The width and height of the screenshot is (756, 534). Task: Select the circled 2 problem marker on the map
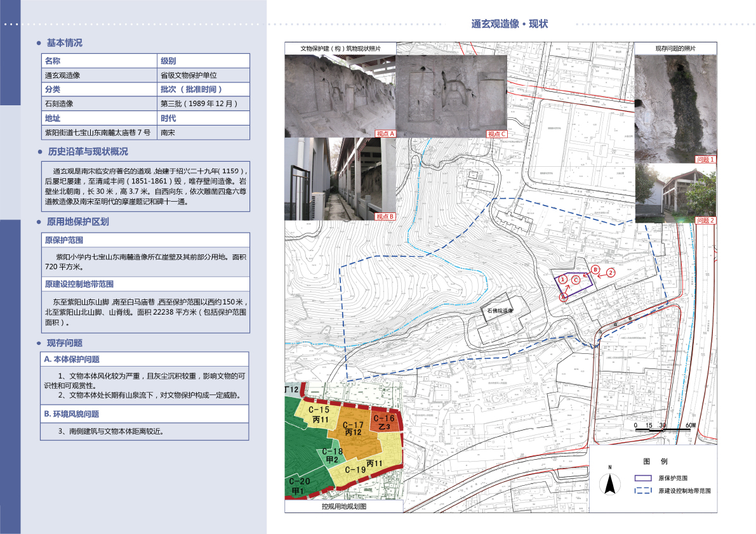click(611, 273)
